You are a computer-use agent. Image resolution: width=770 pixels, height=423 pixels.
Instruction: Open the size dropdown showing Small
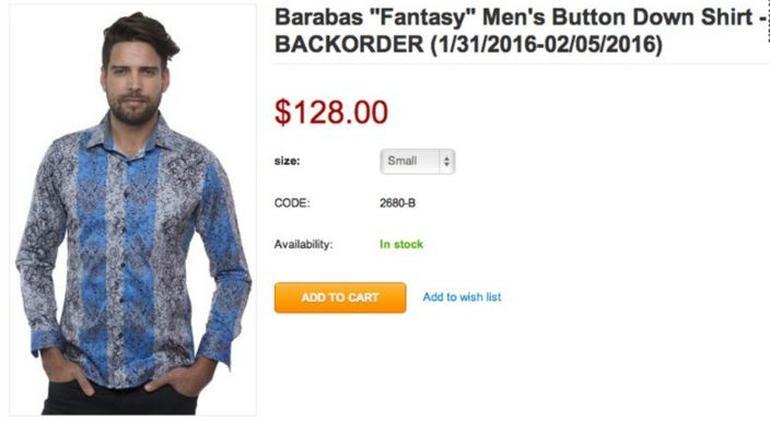tap(417, 161)
